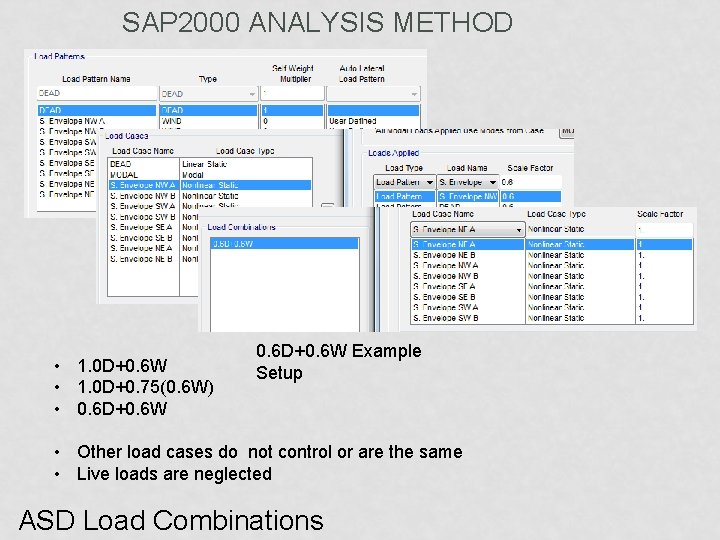The height and width of the screenshot is (540, 720).
Task: Select S. Envelope NW A in Load Patterns list
Action: (x=73, y=121)
